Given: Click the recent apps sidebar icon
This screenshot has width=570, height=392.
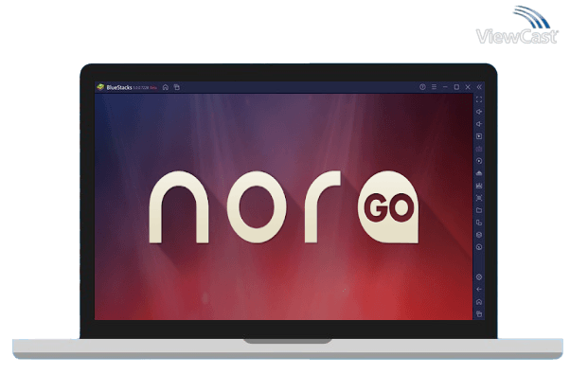Looking at the screenshot, I should [479, 313].
